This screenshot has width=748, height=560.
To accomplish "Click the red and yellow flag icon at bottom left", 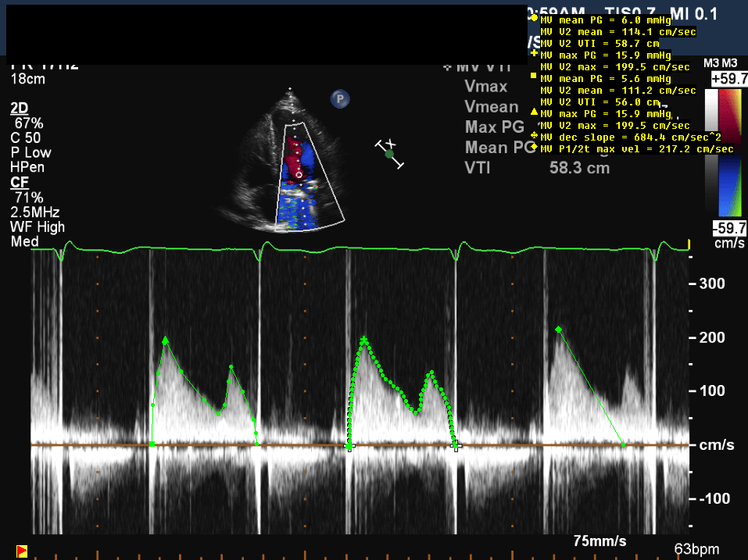I will coord(22,550).
